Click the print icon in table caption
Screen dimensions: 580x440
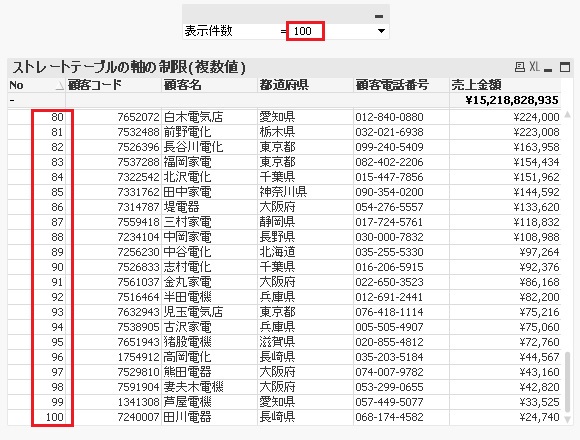520,67
